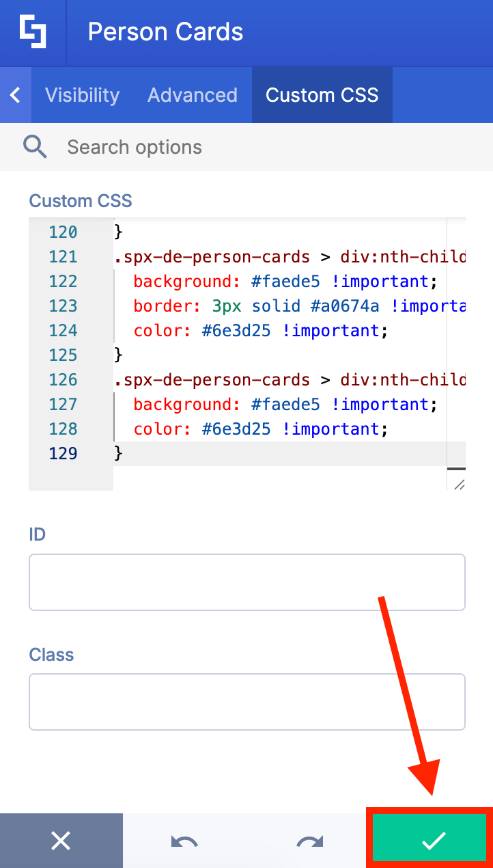Click the CSS editor resize handle
Image resolution: width=493 pixels, height=868 pixels.
459,484
